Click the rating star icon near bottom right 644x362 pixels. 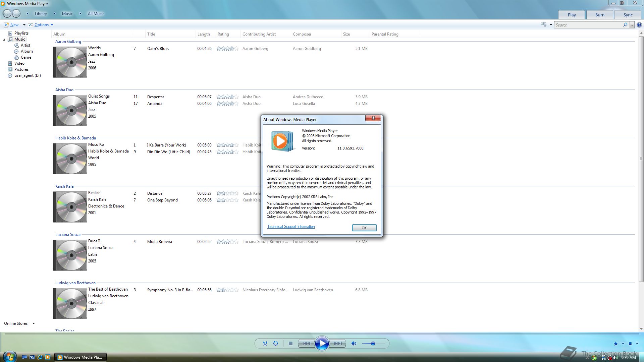click(616, 344)
